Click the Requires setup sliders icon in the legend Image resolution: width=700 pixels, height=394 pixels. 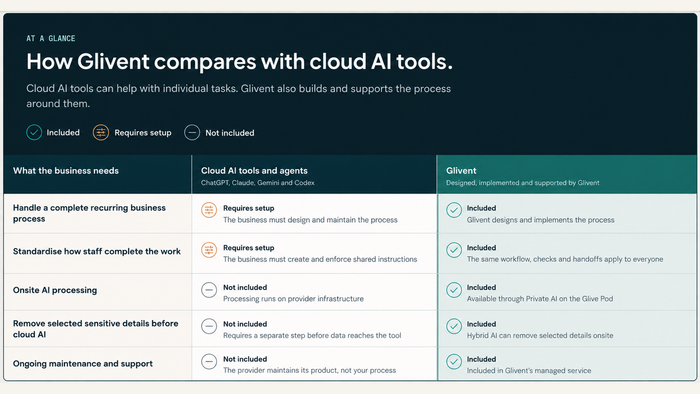tap(101, 133)
